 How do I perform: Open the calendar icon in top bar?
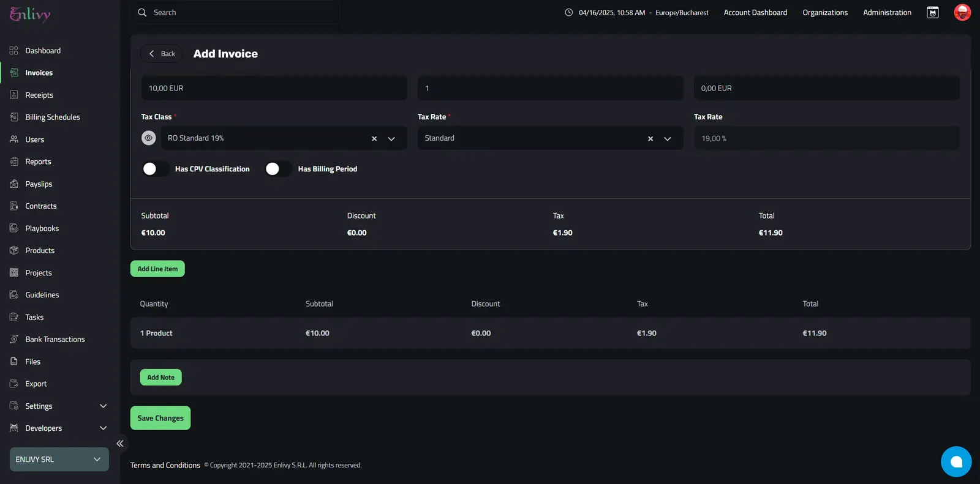click(x=933, y=12)
